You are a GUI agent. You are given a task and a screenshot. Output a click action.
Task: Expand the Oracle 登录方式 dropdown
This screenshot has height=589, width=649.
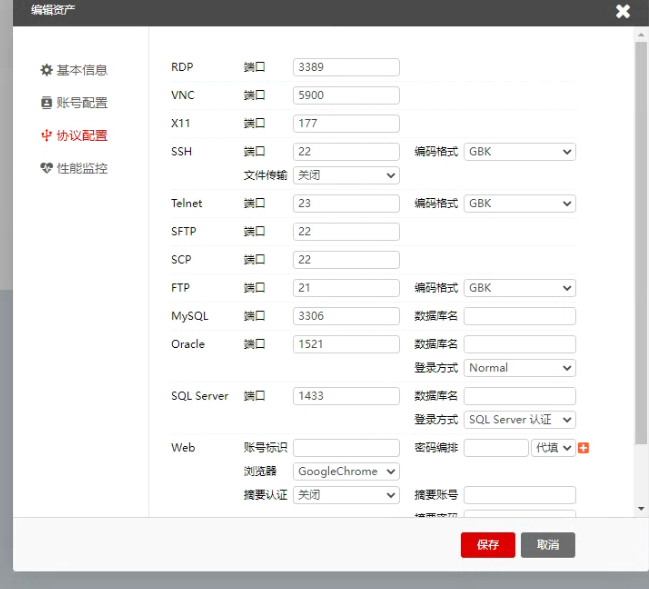tap(519, 368)
